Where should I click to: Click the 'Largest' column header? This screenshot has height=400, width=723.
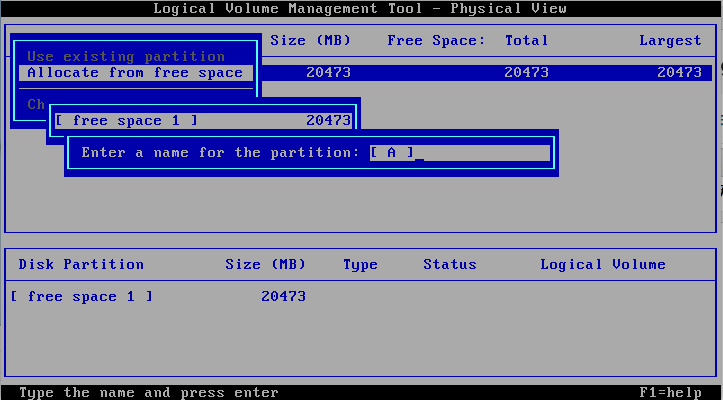tap(670, 41)
